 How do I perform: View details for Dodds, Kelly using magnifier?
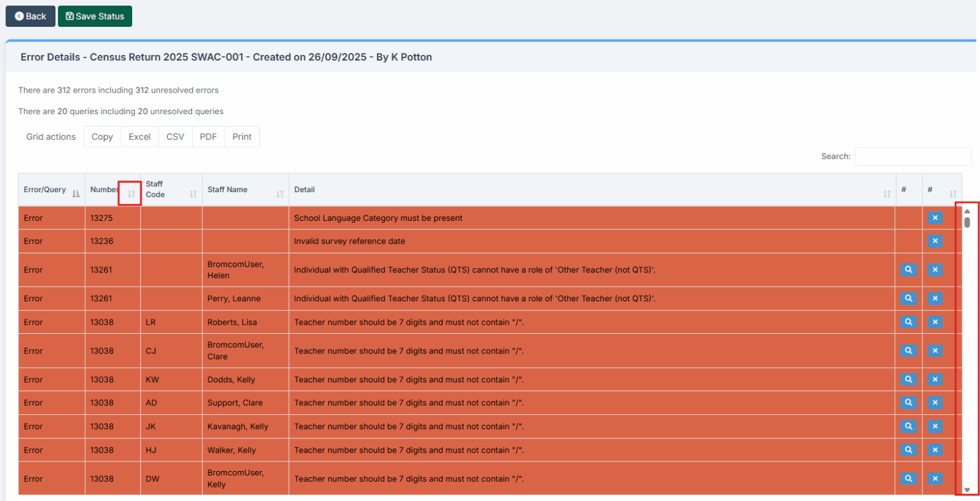coord(908,380)
